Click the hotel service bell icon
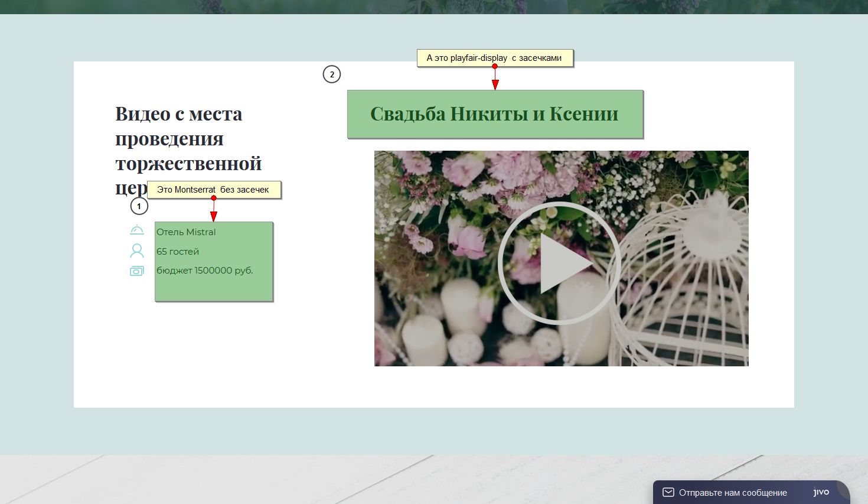 (x=137, y=229)
